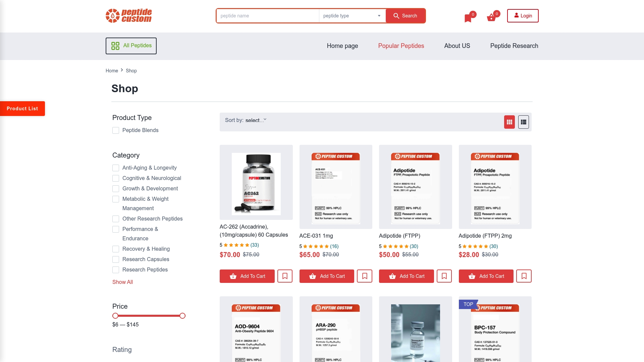Click the user icon in Login button

click(517, 15)
